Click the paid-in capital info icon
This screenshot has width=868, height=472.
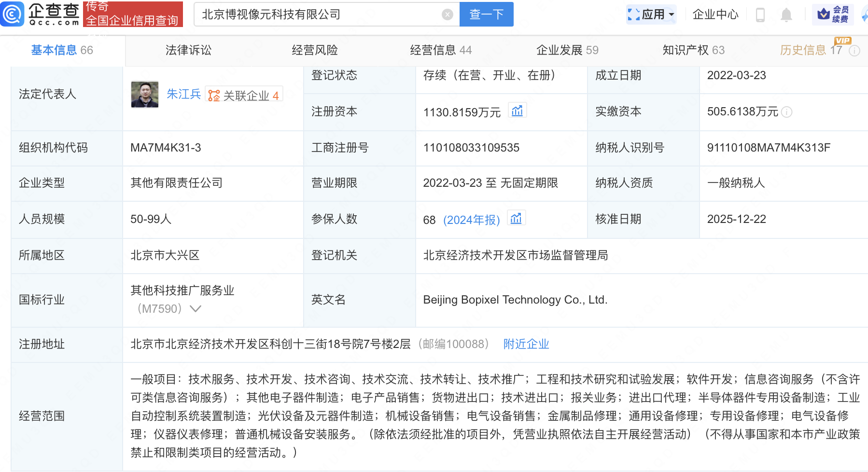pos(787,112)
